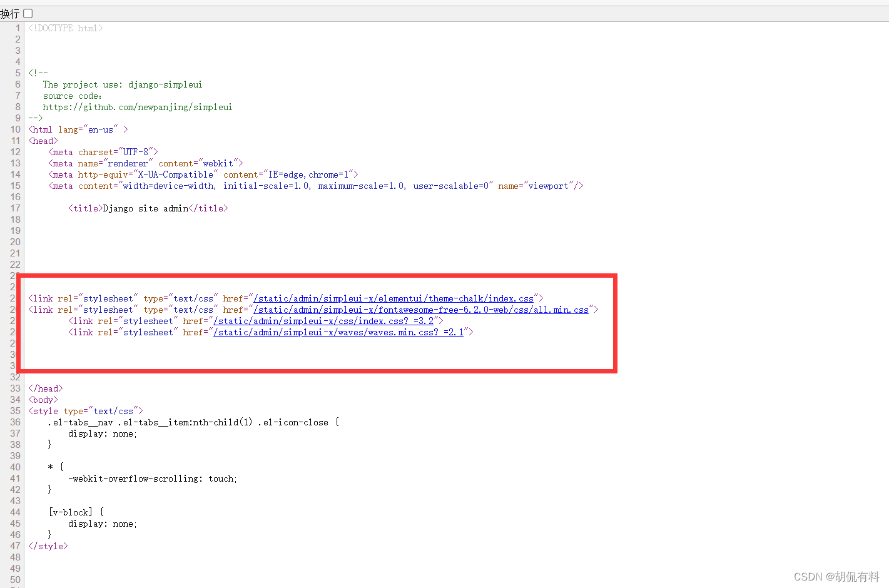Click the -webkit-overflow-scrolling: touch line
Screen dimensions: 889x588
point(153,479)
